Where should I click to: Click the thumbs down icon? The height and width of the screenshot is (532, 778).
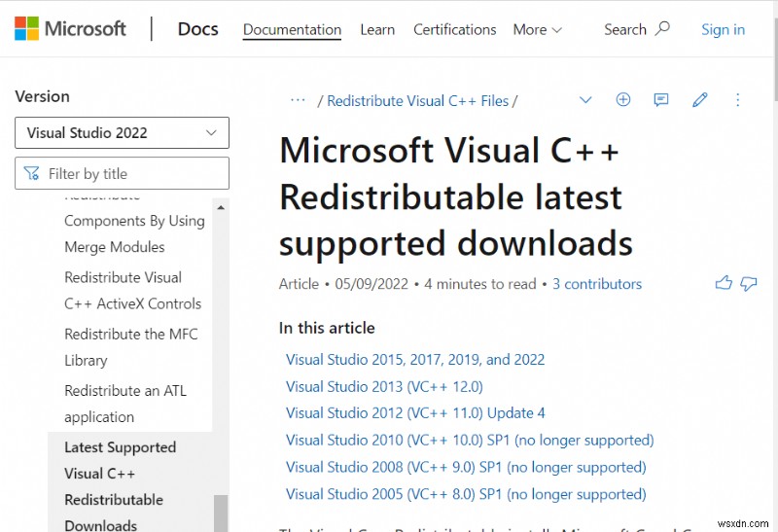[x=748, y=283]
